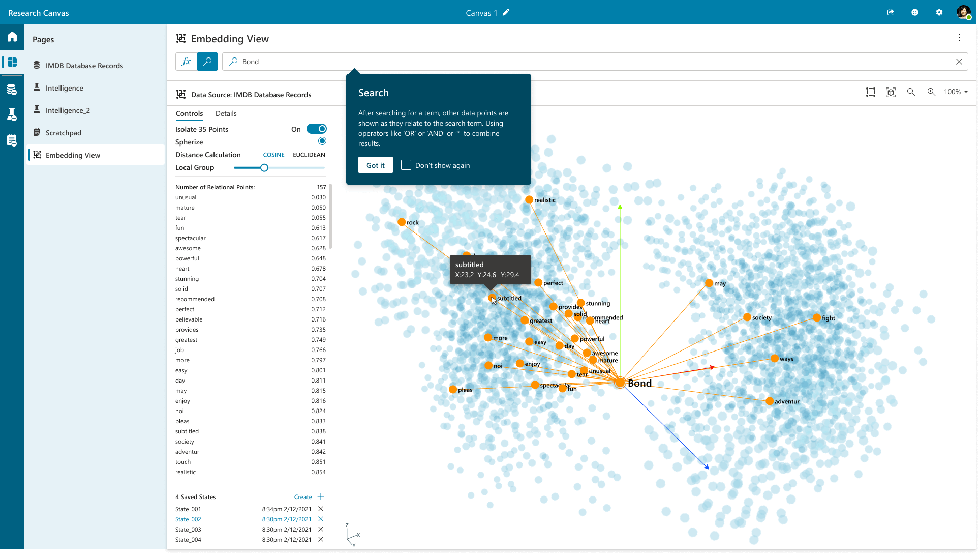Click the formula fx icon button
980x555 pixels.
[186, 62]
